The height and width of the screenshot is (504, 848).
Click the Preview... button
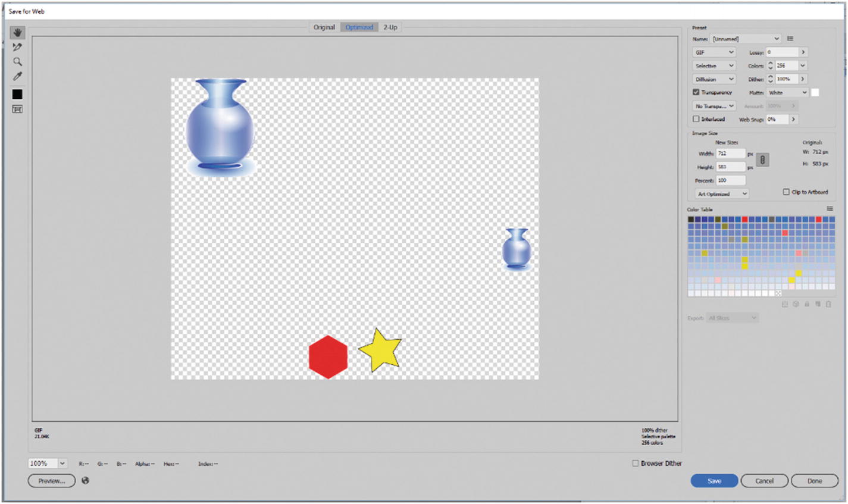click(x=52, y=481)
